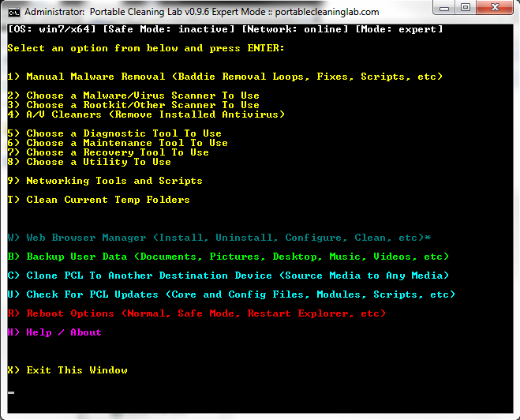
Task: Minimize the Portable Cleaning Lab window
Action: click(444, 8)
